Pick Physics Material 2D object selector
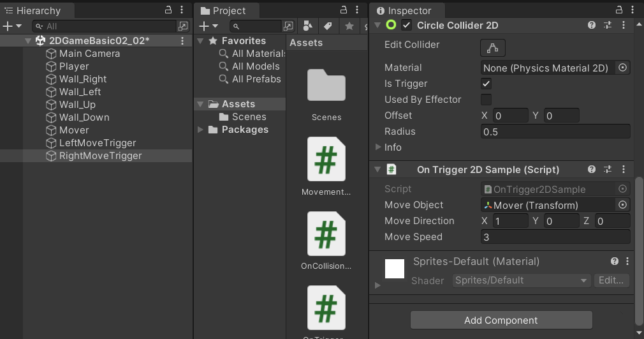The image size is (644, 339). [x=623, y=68]
